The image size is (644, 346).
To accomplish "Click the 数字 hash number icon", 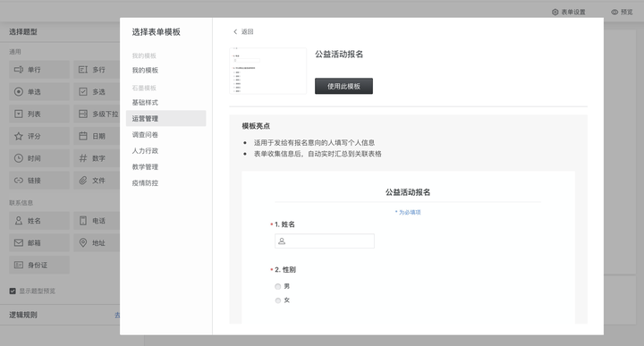I will click(83, 158).
